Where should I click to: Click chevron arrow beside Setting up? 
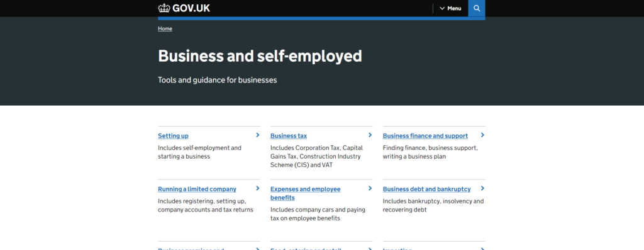(x=257, y=135)
